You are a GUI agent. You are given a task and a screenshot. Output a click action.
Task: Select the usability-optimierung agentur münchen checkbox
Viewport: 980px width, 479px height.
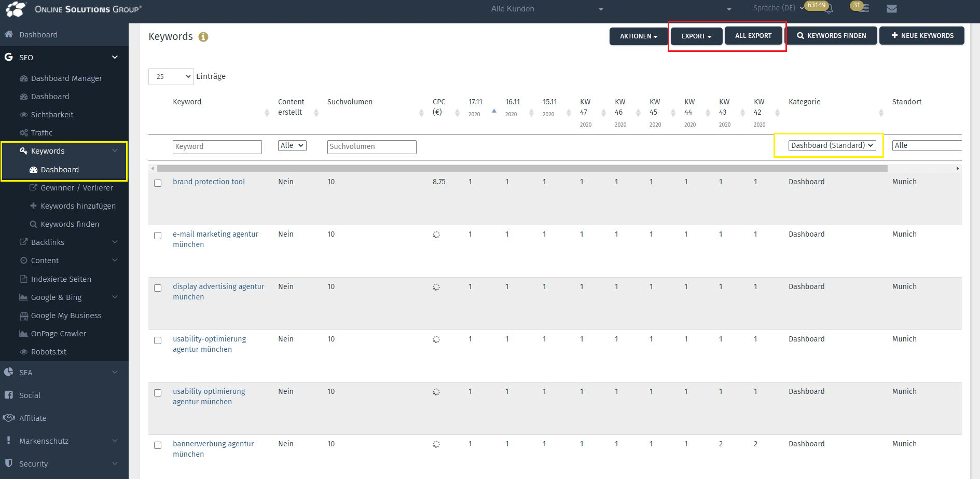pyautogui.click(x=158, y=340)
